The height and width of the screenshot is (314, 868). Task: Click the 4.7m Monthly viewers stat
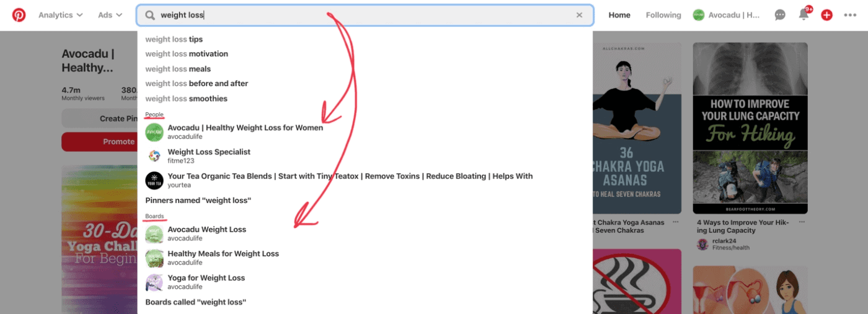point(82,94)
